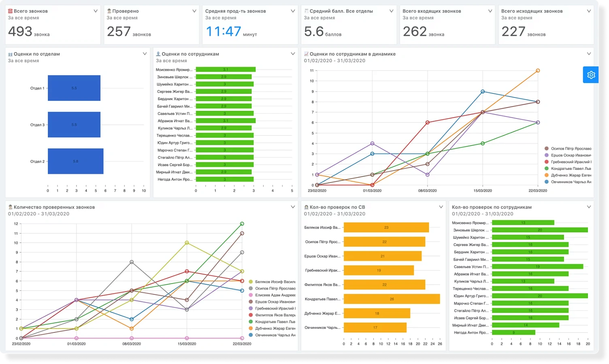Select 'Абрамов Игнат' rating bar showing 3.1

(x=226, y=121)
